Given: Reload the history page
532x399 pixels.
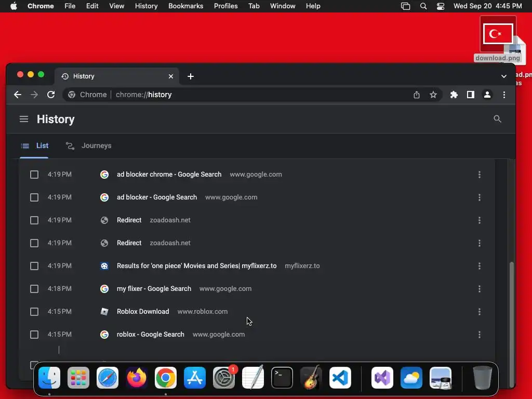Looking at the screenshot, I should [x=51, y=95].
